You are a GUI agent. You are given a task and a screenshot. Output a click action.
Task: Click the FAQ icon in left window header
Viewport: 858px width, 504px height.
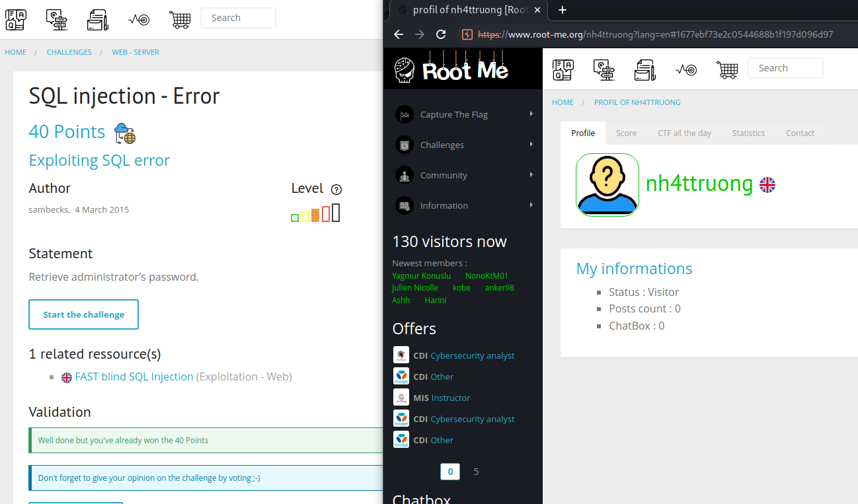click(15, 20)
